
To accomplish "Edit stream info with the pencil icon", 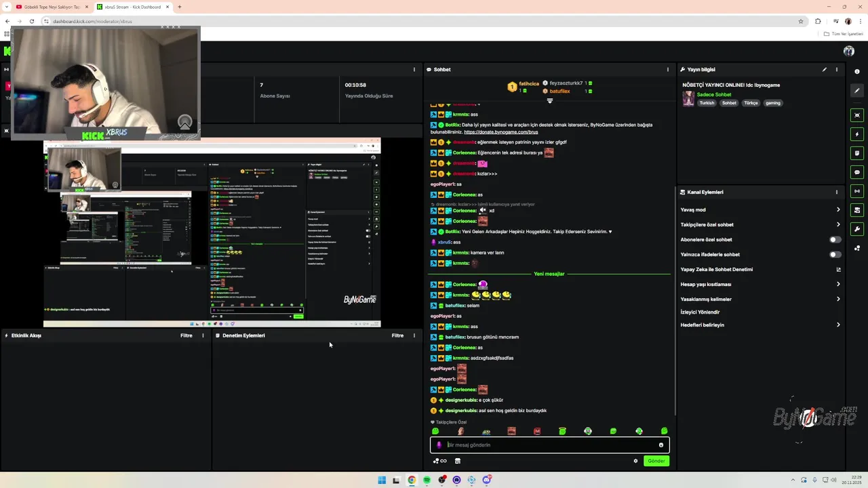I will point(825,69).
